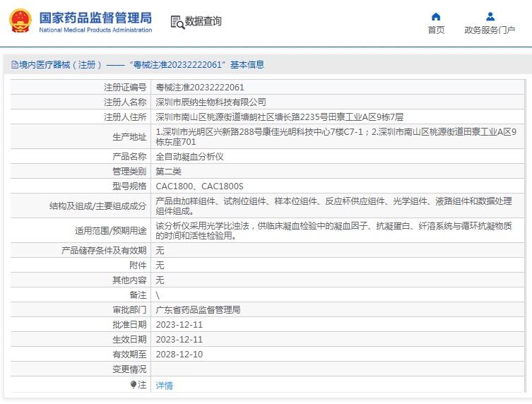Click the 产品储存条件及有效期 label

coord(104,250)
